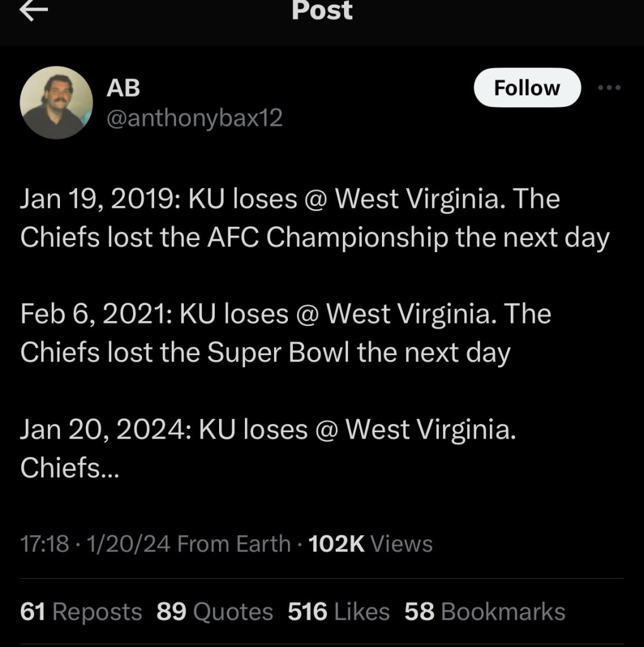Follow the AB account
The width and height of the screenshot is (644, 647).
pyautogui.click(x=527, y=88)
